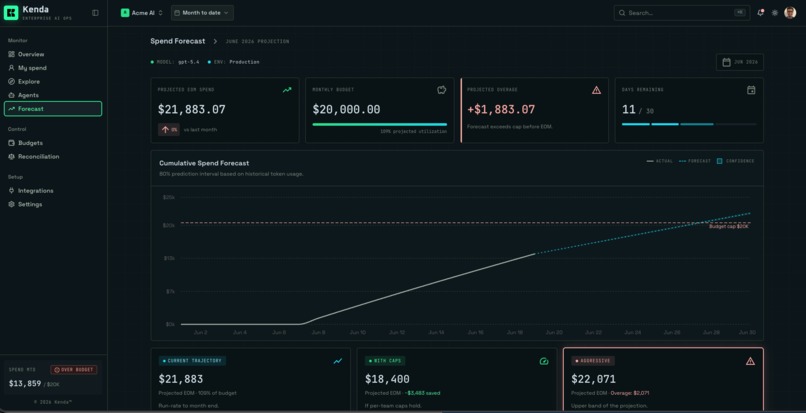Open the notifications bell

pos(760,13)
